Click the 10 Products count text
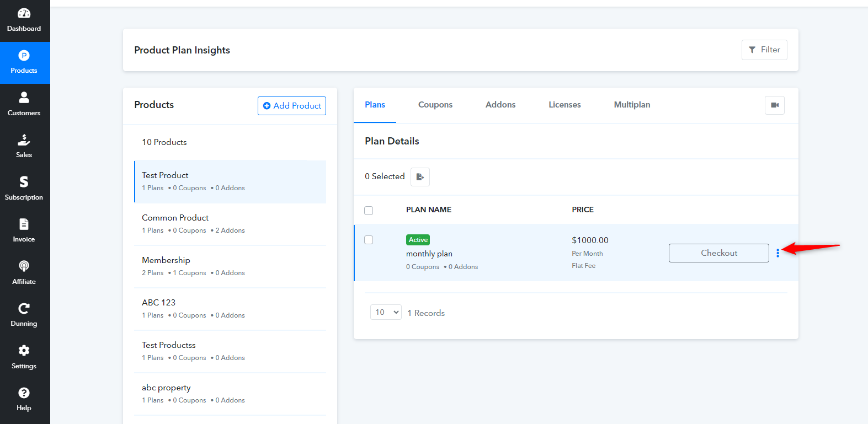This screenshot has height=424, width=868. click(x=164, y=142)
